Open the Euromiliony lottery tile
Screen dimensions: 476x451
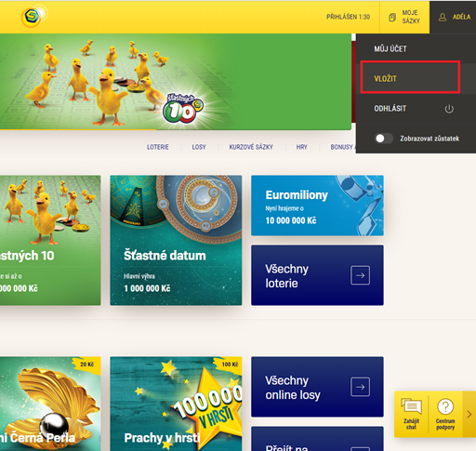point(317,206)
